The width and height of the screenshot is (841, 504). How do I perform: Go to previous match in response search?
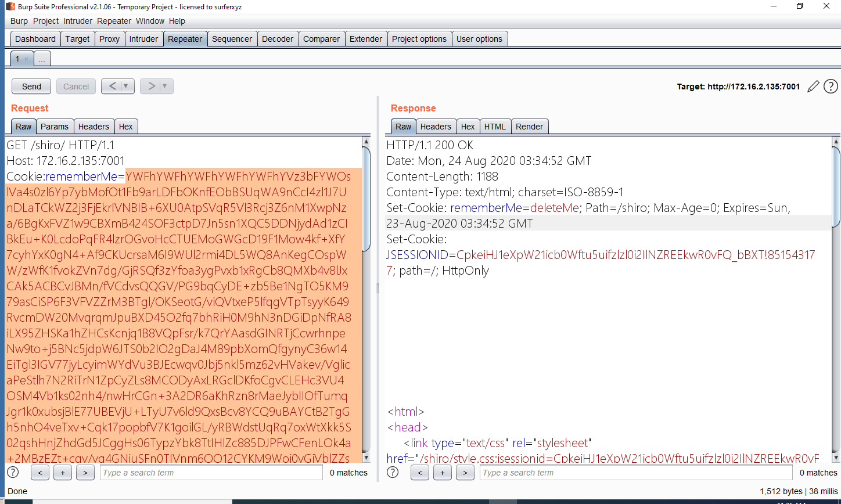click(x=419, y=473)
